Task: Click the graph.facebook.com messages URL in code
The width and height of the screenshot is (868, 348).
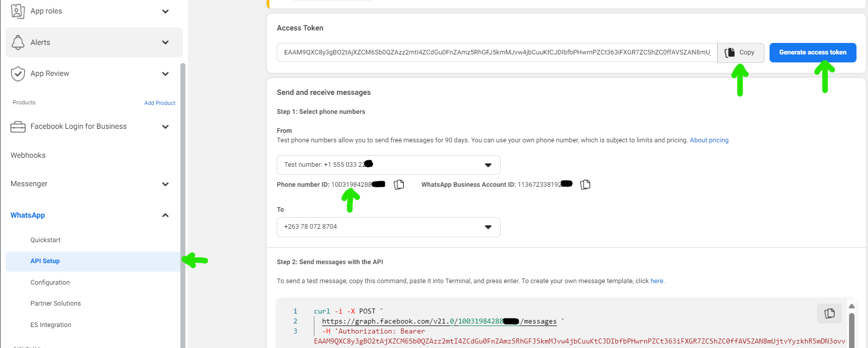Action: (439, 322)
